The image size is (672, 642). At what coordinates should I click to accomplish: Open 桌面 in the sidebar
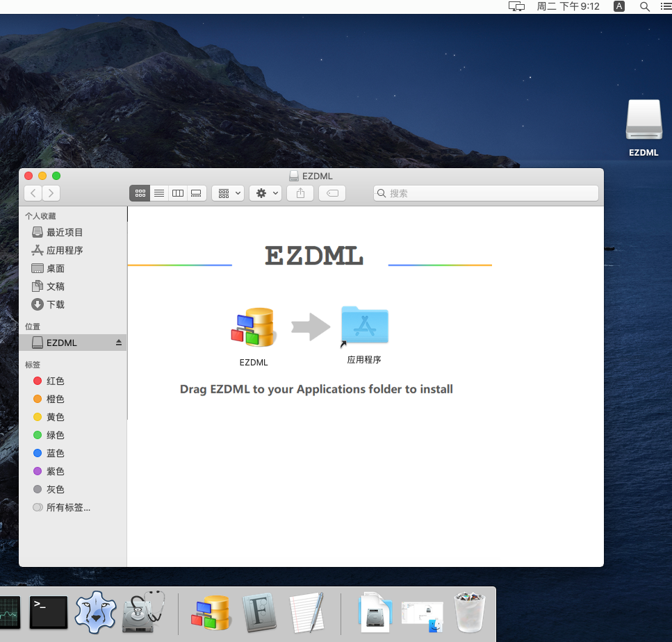point(73,268)
